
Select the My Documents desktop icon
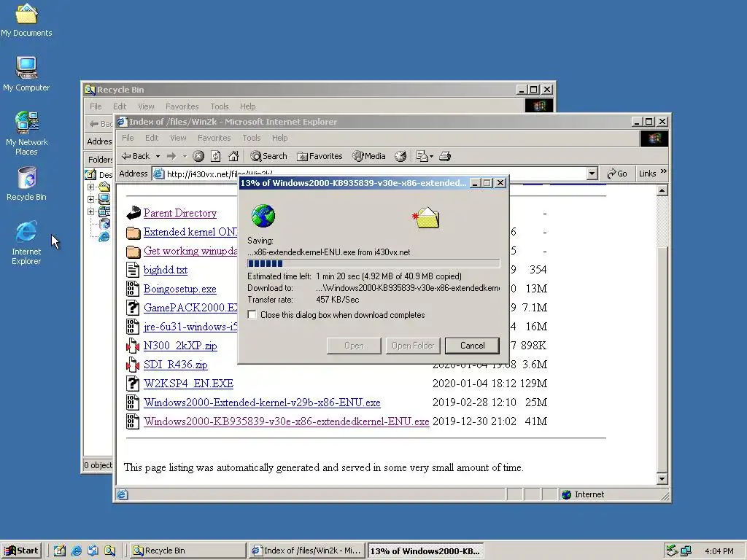26,20
